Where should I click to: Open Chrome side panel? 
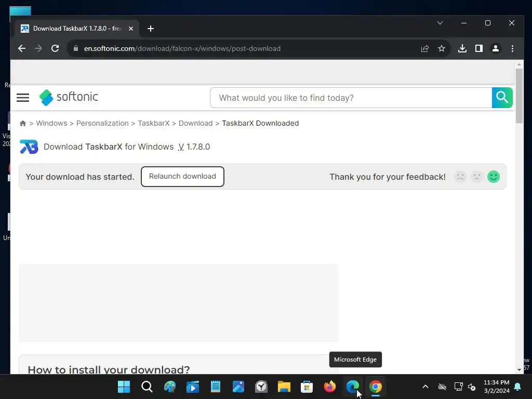478,48
